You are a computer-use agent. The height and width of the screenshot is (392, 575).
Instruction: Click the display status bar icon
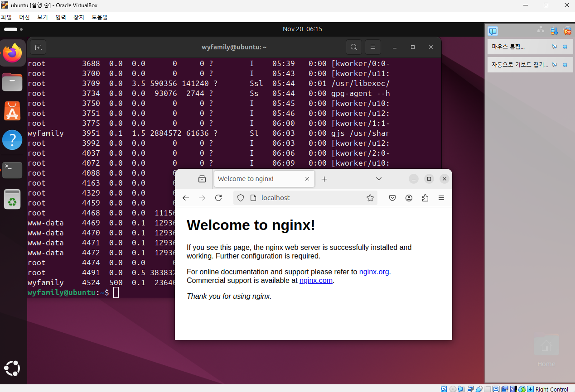pos(496,389)
